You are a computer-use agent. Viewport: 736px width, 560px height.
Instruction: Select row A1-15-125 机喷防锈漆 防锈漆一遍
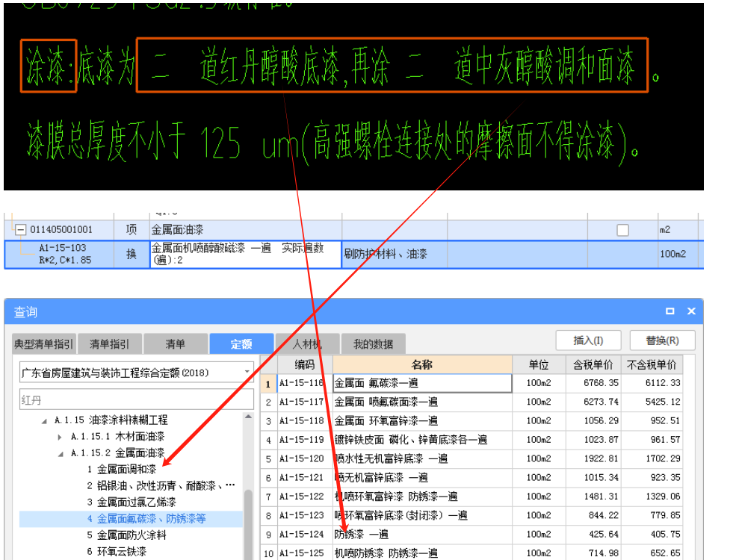tap(471, 553)
